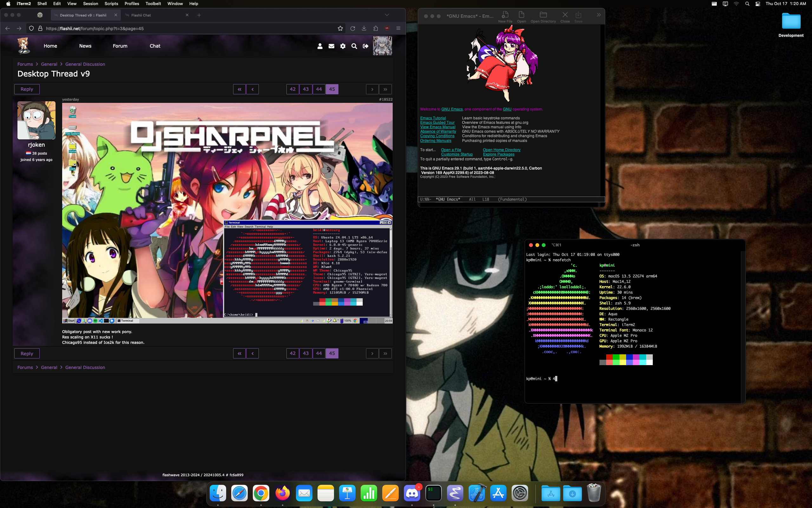
Task: Open Explore Packages link in Emacs
Action: [x=498, y=154]
